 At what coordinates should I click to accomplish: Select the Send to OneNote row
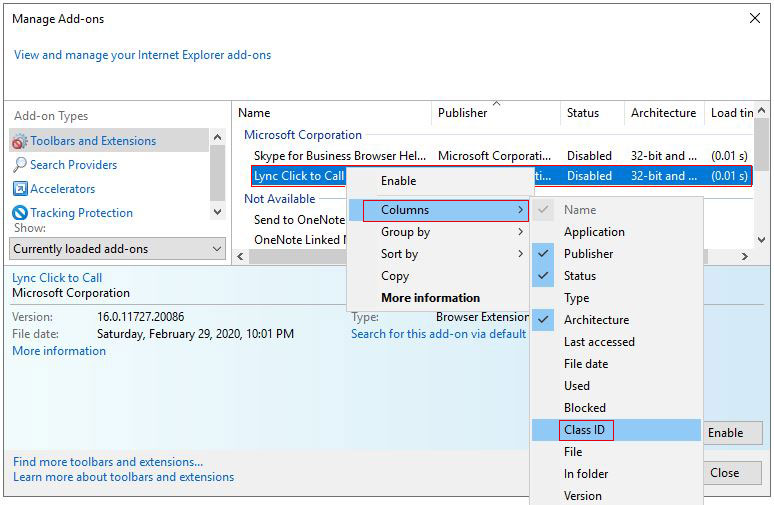click(299, 220)
